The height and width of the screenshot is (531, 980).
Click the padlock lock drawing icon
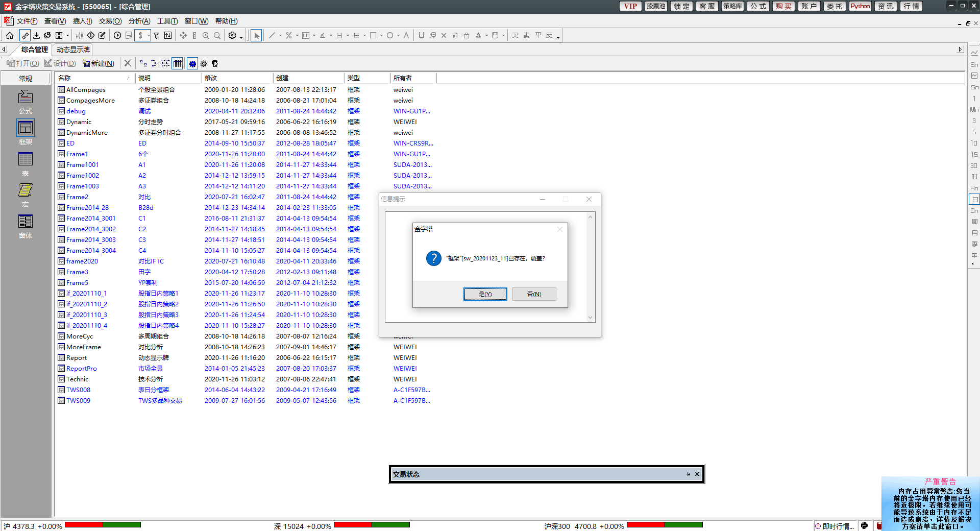[467, 35]
